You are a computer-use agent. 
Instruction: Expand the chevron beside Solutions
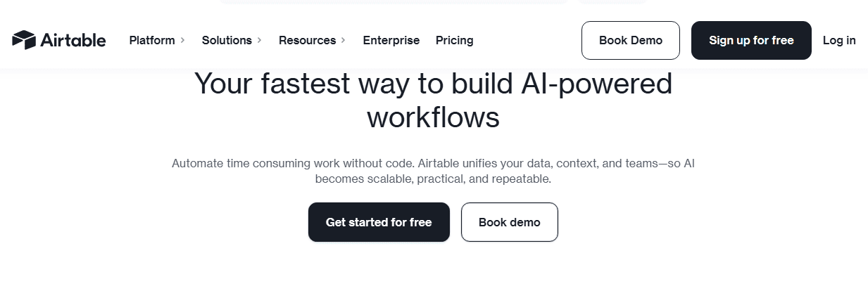(x=259, y=40)
